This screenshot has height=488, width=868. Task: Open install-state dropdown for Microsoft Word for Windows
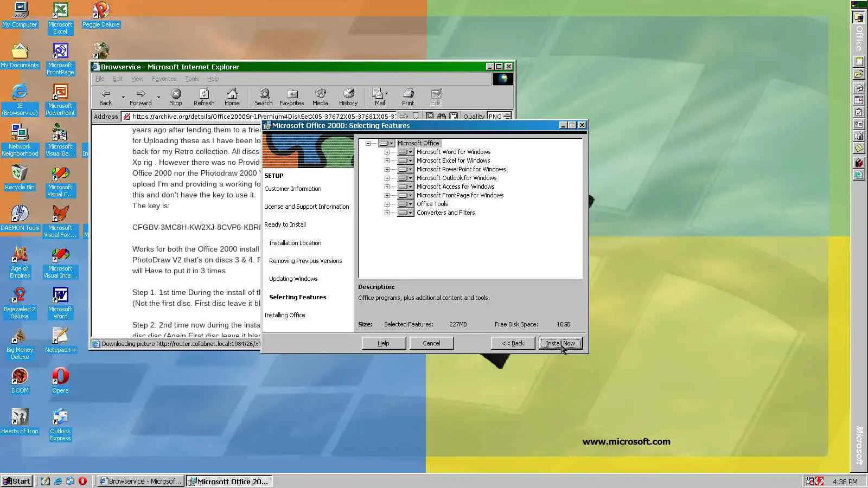click(405, 152)
